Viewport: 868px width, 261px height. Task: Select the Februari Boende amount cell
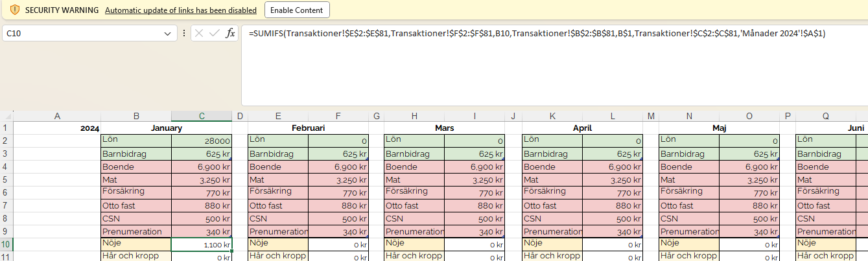coord(338,166)
